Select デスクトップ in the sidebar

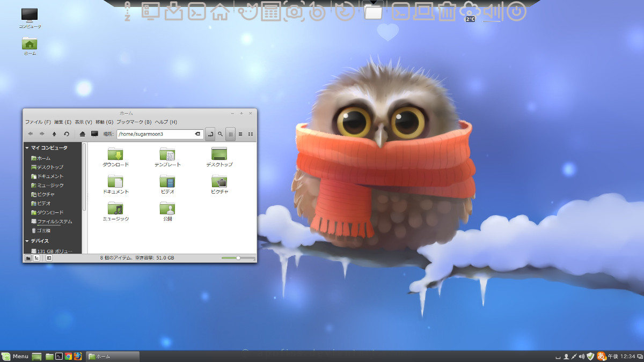click(x=47, y=167)
